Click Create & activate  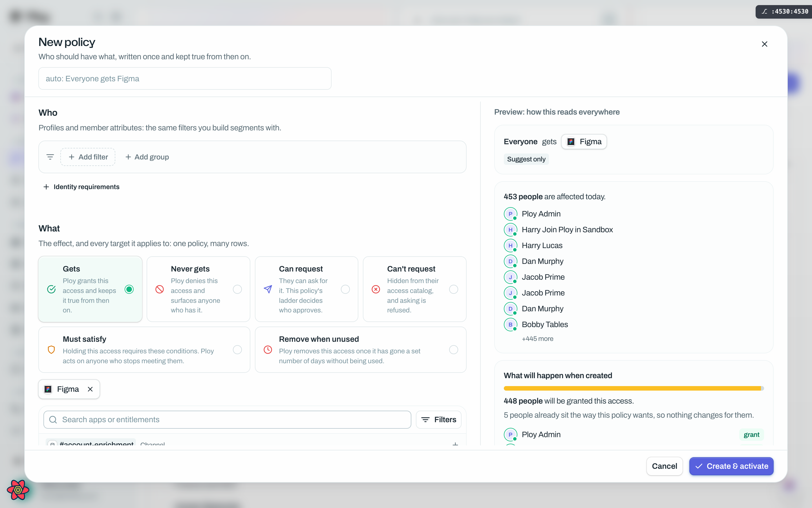pos(731,466)
